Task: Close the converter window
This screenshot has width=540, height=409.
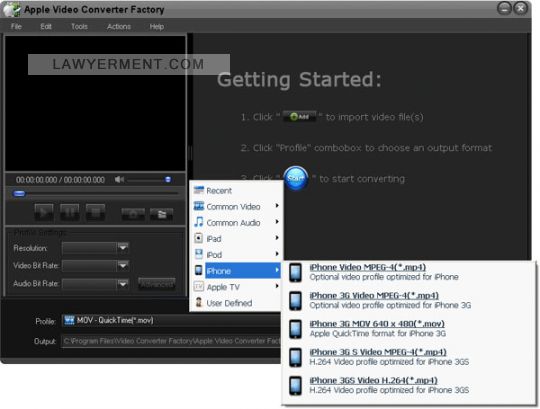Action: (520, 8)
